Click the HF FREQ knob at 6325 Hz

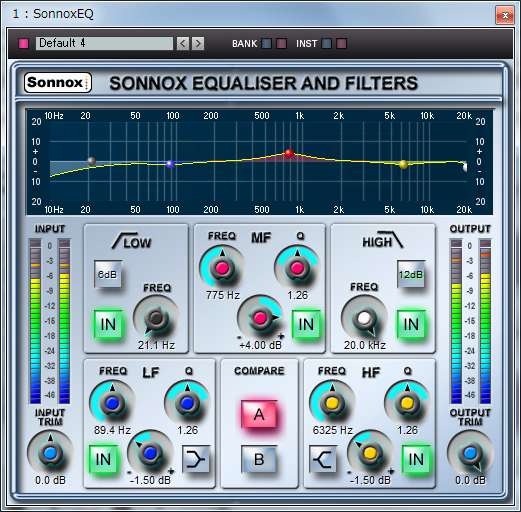click(x=332, y=403)
